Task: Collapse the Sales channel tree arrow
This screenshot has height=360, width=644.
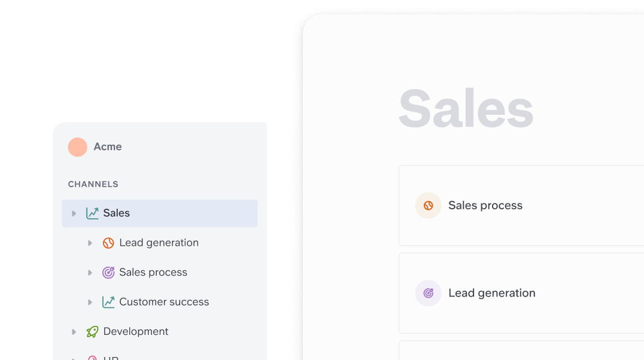Action: pos(74,213)
